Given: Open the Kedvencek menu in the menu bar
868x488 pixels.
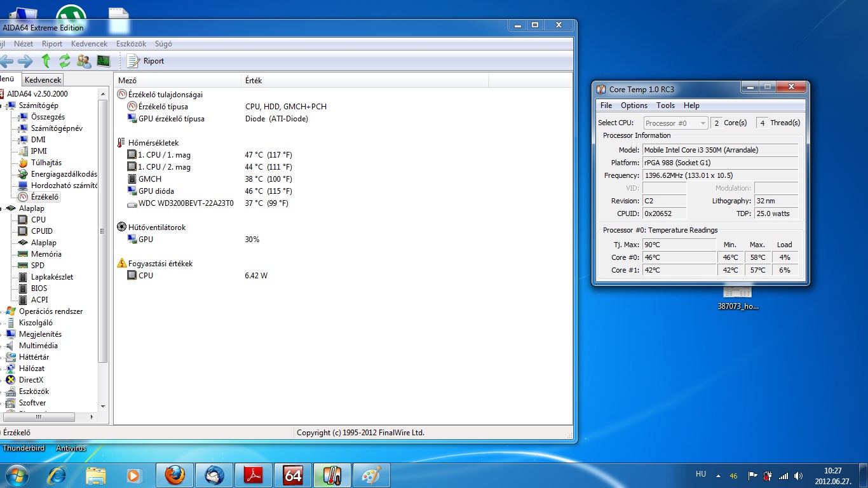Looking at the screenshot, I should (89, 44).
